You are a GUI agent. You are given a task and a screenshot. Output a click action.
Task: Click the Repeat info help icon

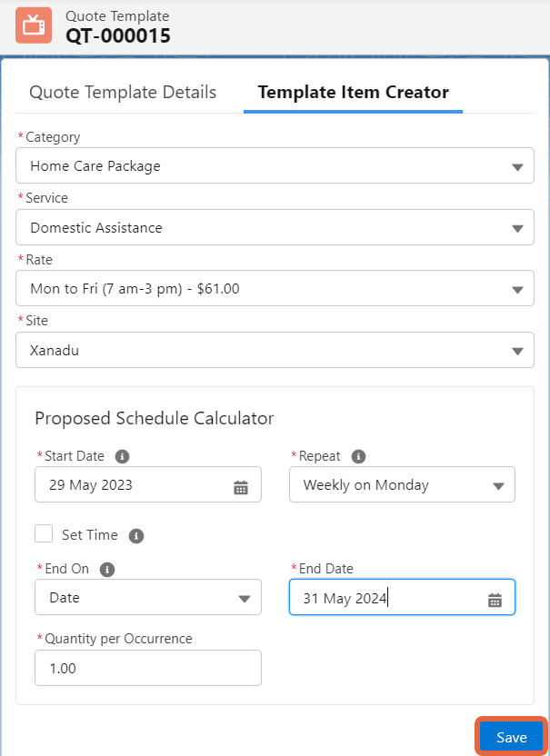pyautogui.click(x=358, y=456)
